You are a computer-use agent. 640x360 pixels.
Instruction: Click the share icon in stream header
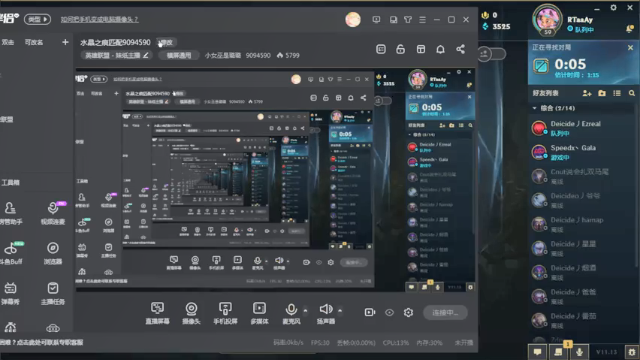tap(460, 49)
